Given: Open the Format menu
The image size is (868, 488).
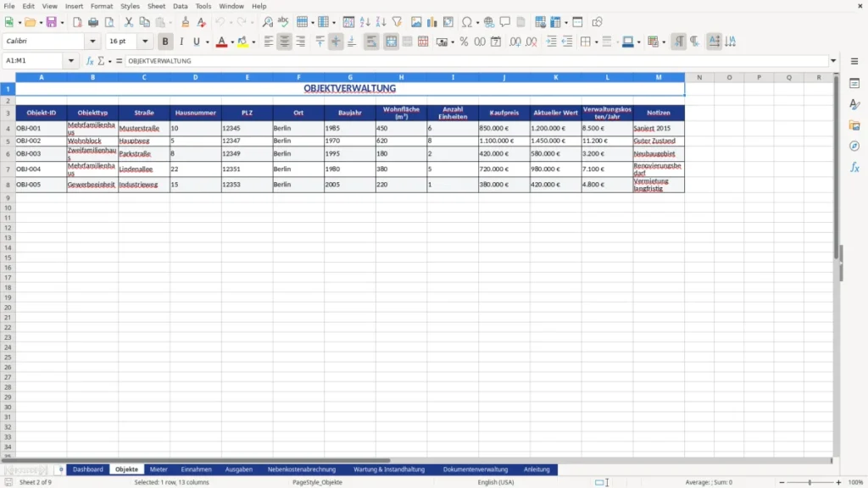Looking at the screenshot, I should coord(102,6).
